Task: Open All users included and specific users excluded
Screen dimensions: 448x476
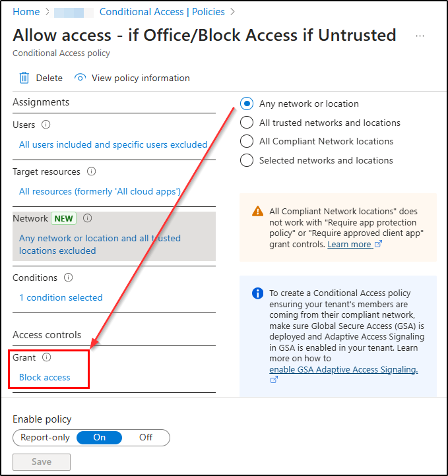Action: coord(113,144)
